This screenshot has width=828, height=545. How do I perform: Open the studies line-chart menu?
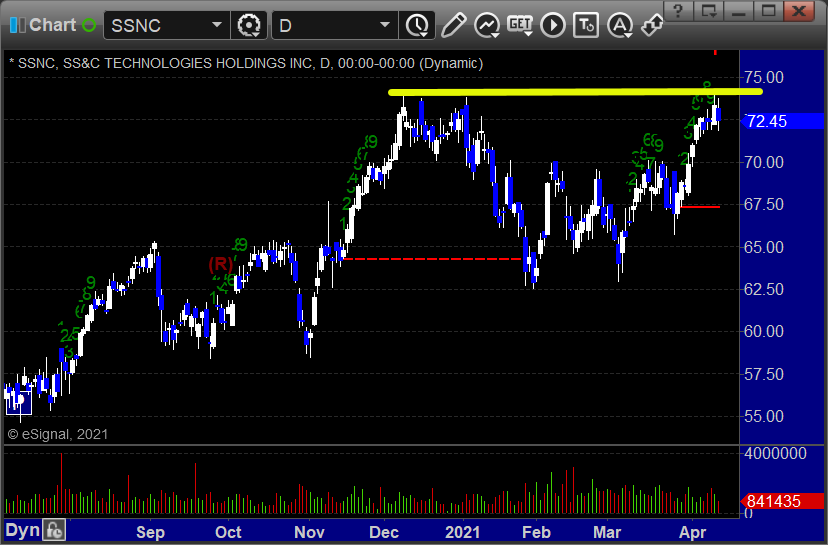click(x=487, y=25)
